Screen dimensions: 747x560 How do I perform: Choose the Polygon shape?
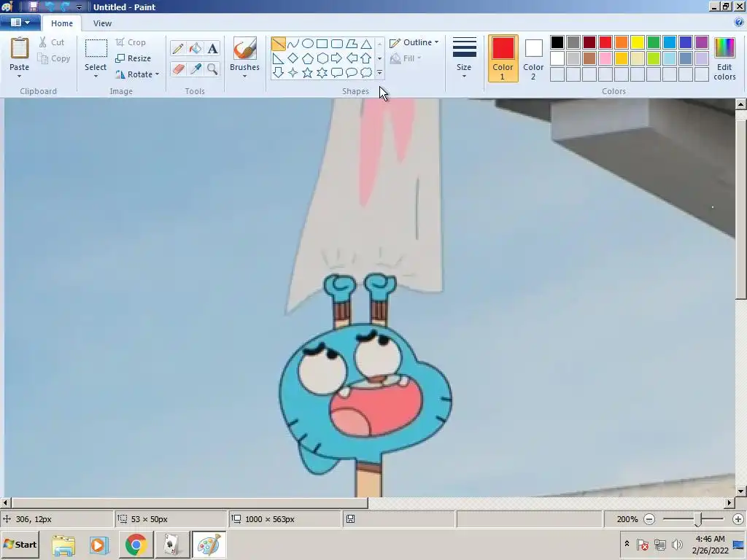(352, 44)
